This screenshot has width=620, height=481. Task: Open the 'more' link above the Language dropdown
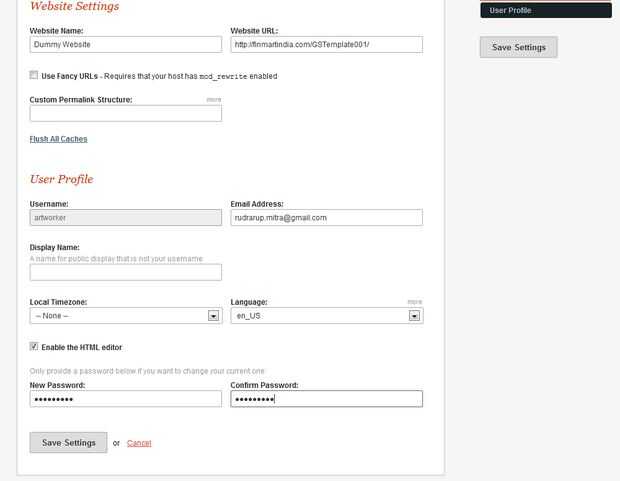pyautogui.click(x=415, y=302)
